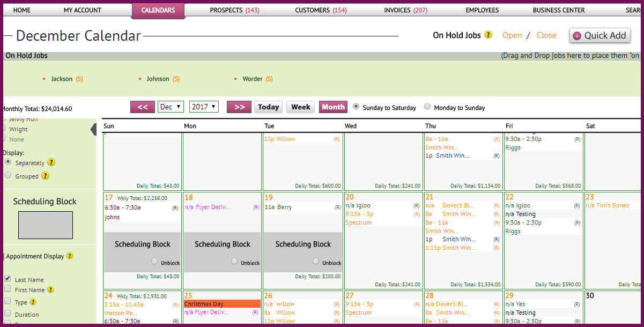The width and height of the screenshot is (644, 327).
Task: Open Jackson on-hold job
Action: click(x=62, y=79)
